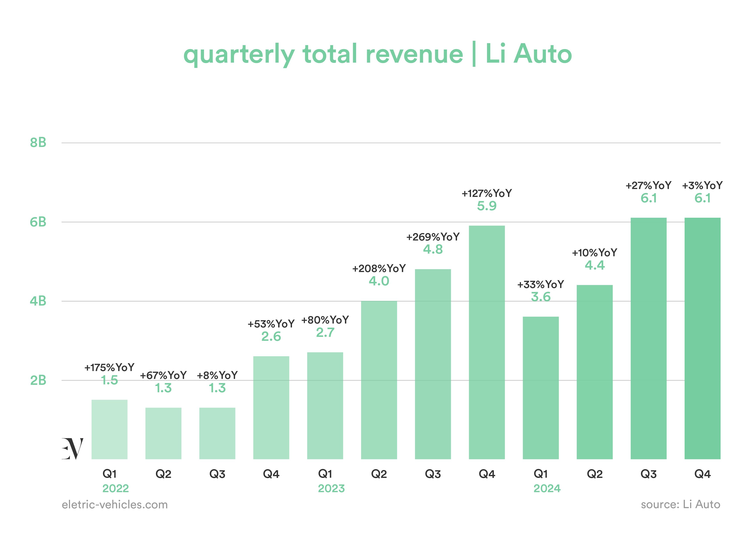The image size is (756, 548).
Task: Click the "Q4" label beneath the 2.6 bar
Action: tap(271, 474)
